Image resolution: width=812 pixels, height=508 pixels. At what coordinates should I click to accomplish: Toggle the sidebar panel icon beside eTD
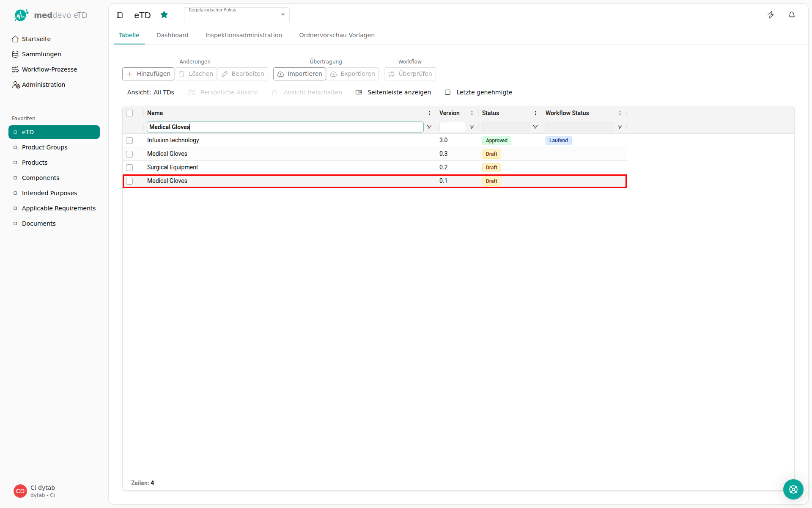(x=120, y=15)
